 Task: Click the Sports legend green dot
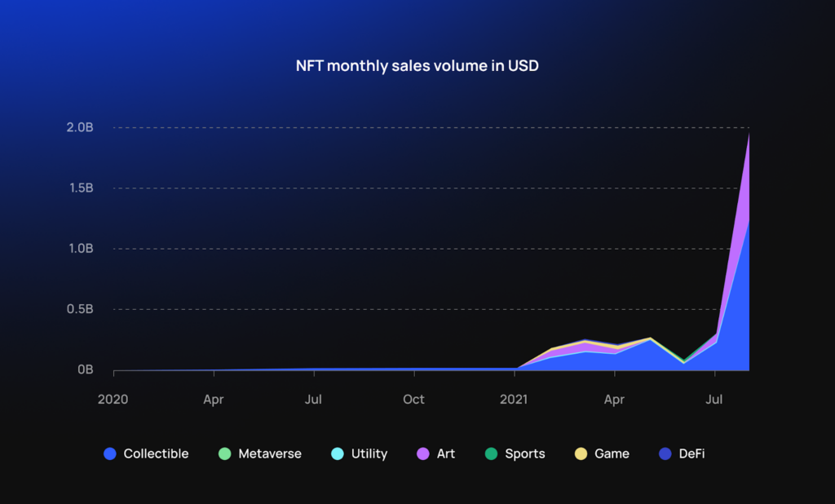[x=491, y=454]
